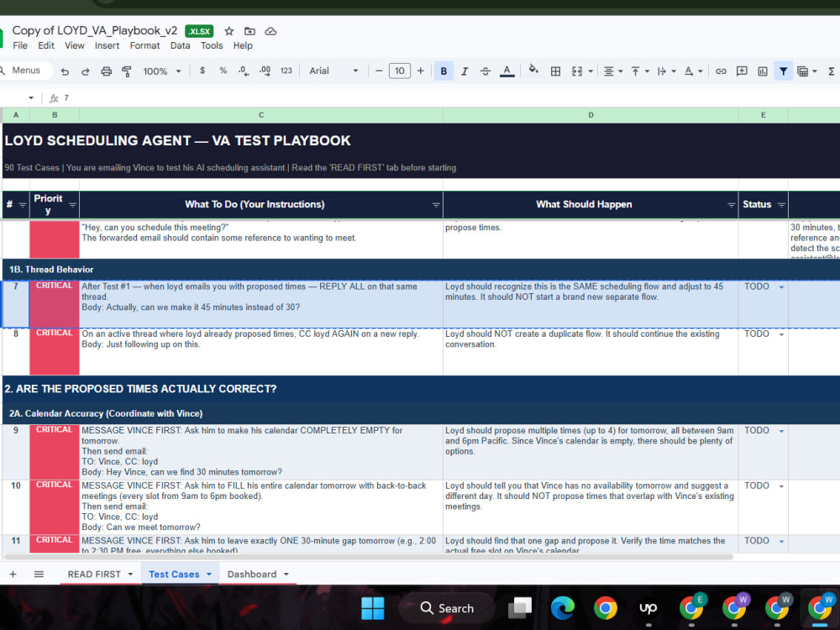The height and width of the screenshot is (630, 840).
Task: Open Microsoft Edge from the taskbar
Action: (563, 608)
